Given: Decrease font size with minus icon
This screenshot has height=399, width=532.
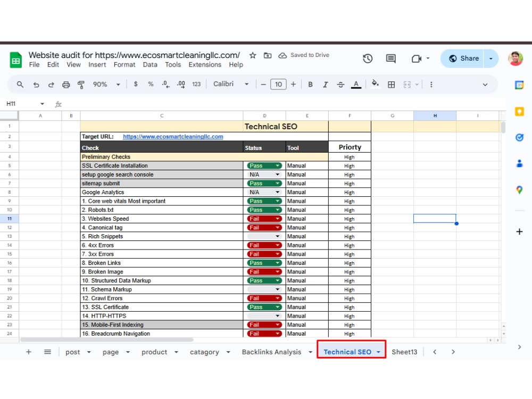Looking at the screenshot, I should click(263, 85).
